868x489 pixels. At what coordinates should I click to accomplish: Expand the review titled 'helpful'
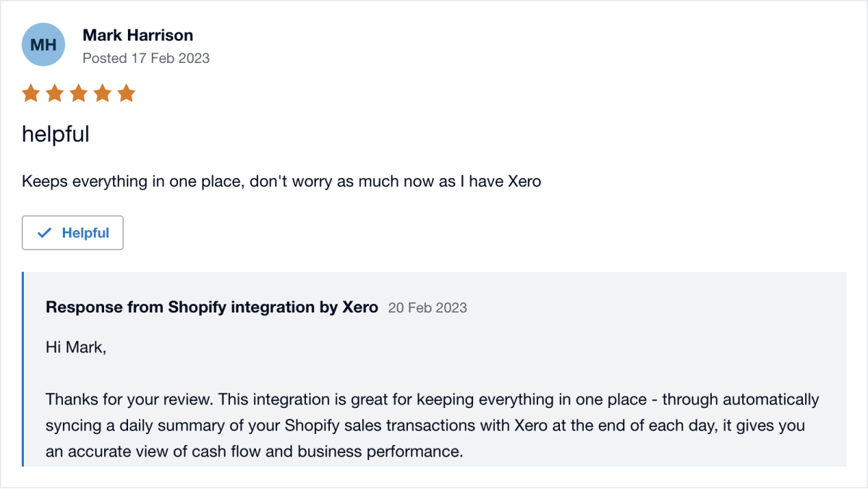55,133
